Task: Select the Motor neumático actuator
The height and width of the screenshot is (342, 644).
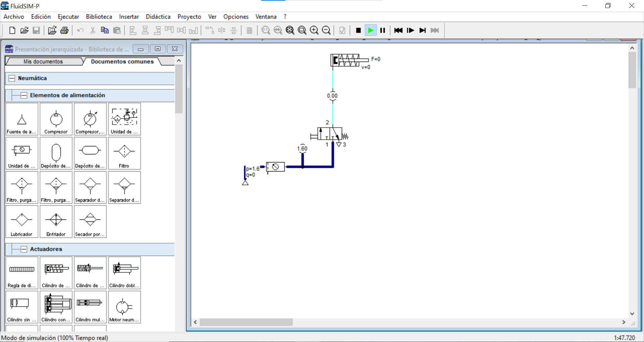Action: click(x=124, y=307)
